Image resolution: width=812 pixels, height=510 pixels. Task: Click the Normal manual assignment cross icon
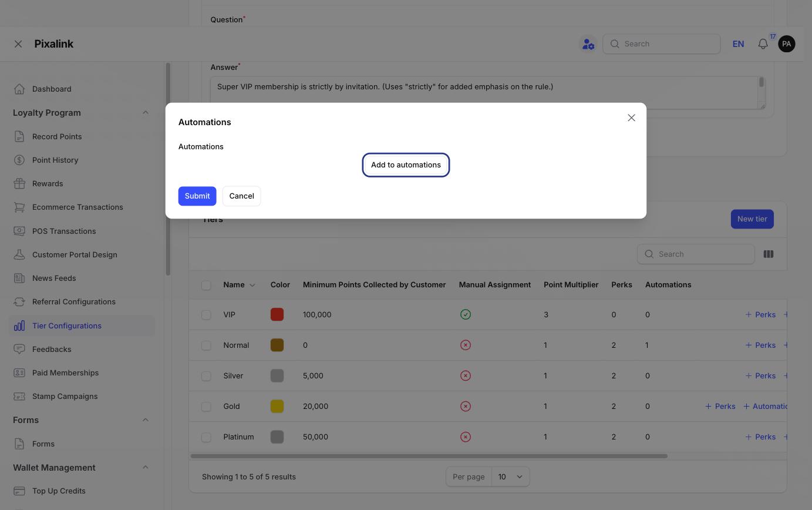(x=466, y=345)
